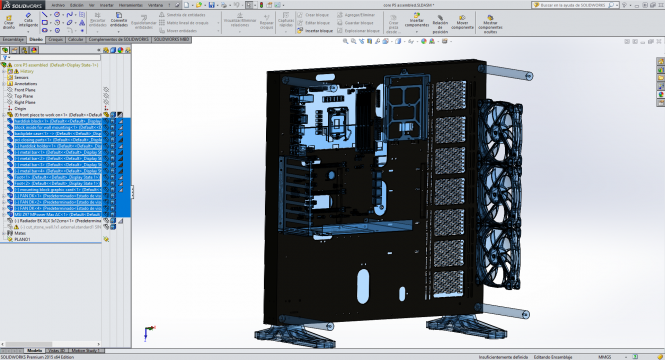Toggle visibility of Radiador EK XLX component
The image size is (665, 360).
[x=106, y=221]
